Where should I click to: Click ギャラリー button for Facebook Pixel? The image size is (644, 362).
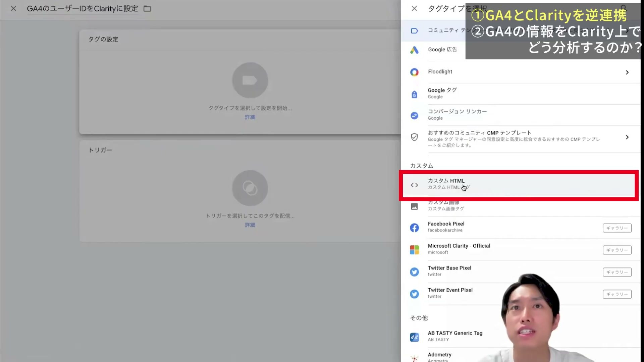[x=617, y=228]
